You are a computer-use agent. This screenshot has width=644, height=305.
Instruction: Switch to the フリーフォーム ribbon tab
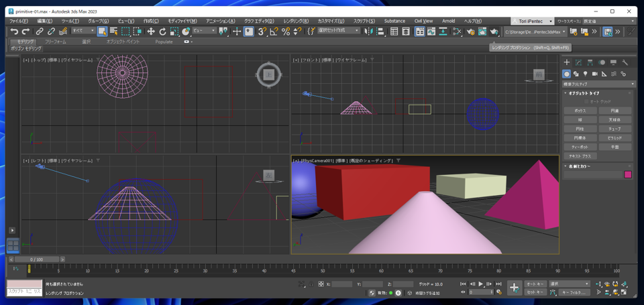56,42
